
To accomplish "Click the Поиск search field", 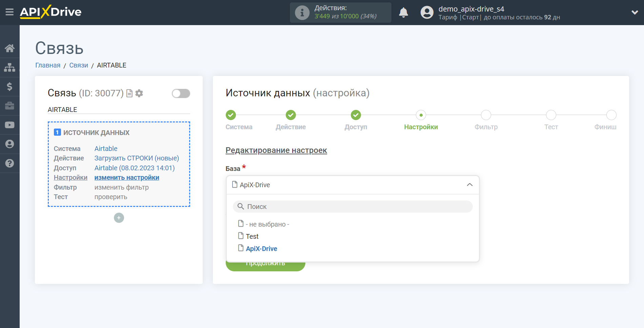I will 353,207.
